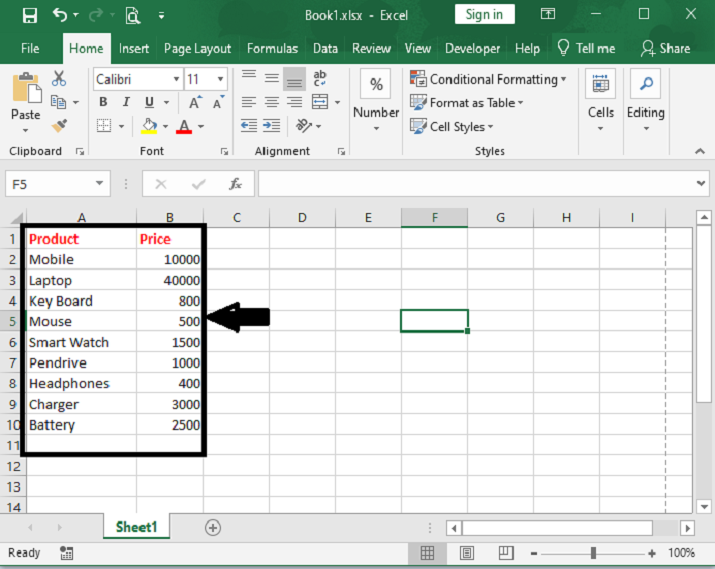Add a new sheet with the plus button
The width and height of the screenshot is (715, 569).
point(213,528)
